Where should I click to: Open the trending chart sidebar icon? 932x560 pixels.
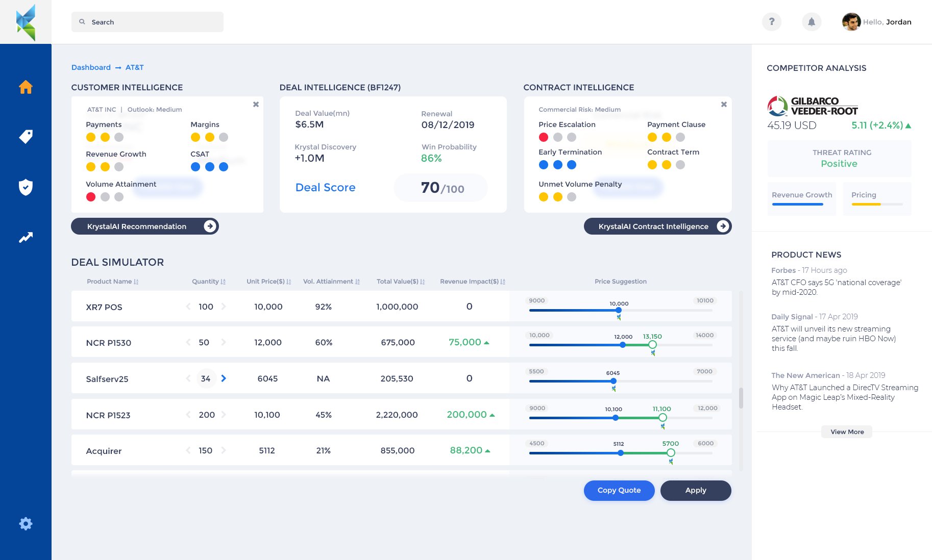click(26, 237)
